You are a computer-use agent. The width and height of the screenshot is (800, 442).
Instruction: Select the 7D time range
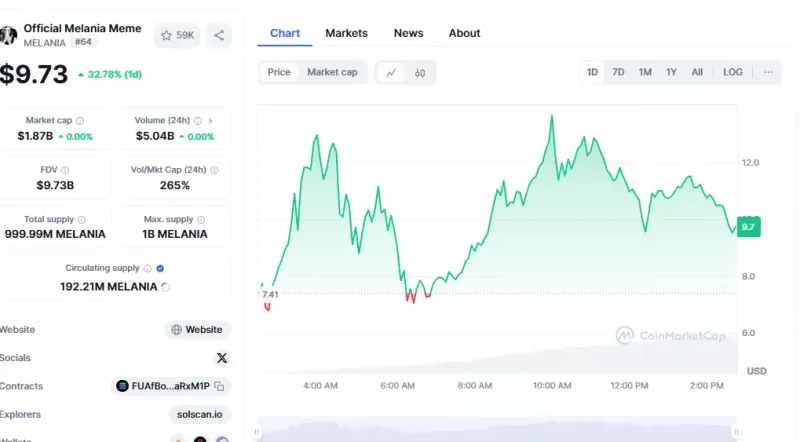pyautogui.click(x=619, y=72)
